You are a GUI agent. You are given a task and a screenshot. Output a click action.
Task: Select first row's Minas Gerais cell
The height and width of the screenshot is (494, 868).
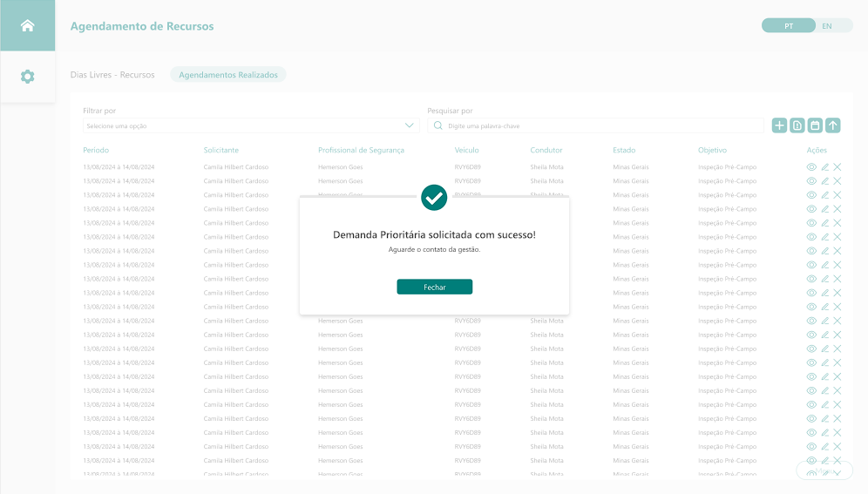pyautogui.click(x=630, y=167)
